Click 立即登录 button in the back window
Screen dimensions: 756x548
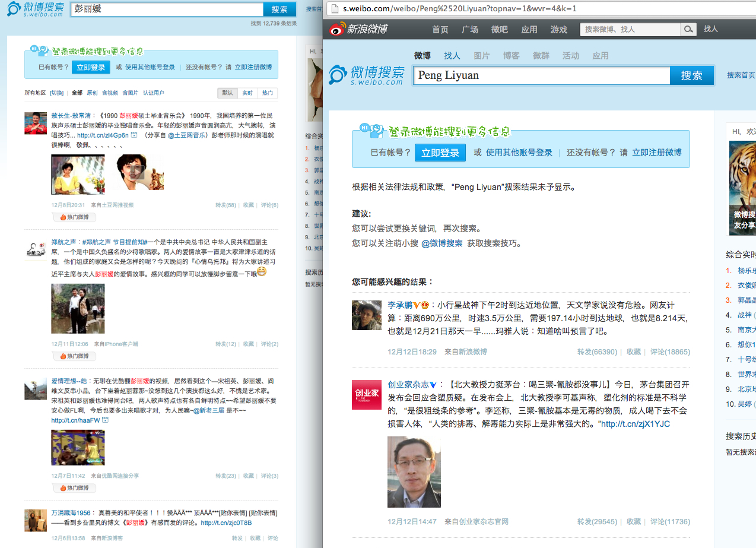pyautogui.click(x=91, y=67)
